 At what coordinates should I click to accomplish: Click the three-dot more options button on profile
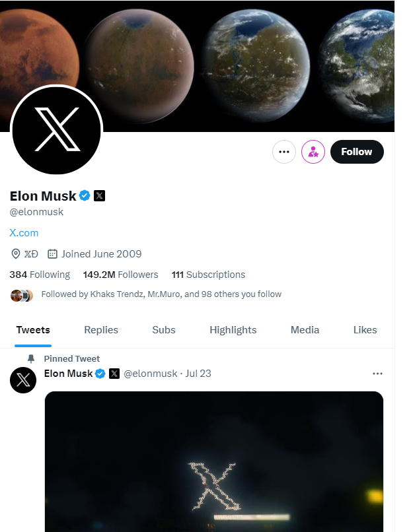(x=284, y=152)
